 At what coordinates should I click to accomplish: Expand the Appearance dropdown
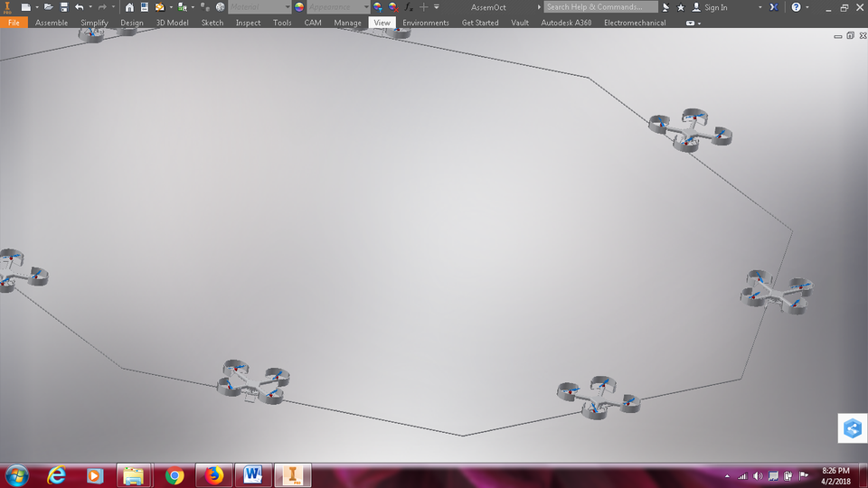coord(366,7)
